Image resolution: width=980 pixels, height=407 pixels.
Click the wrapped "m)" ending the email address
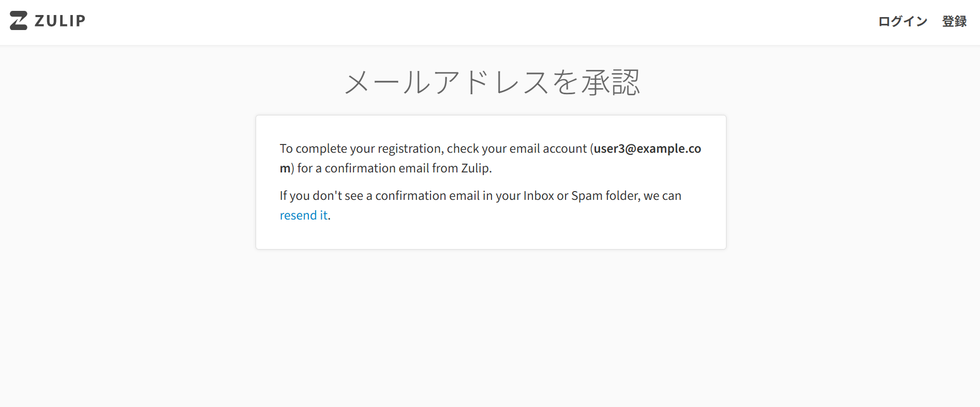(x=286, y=168)
